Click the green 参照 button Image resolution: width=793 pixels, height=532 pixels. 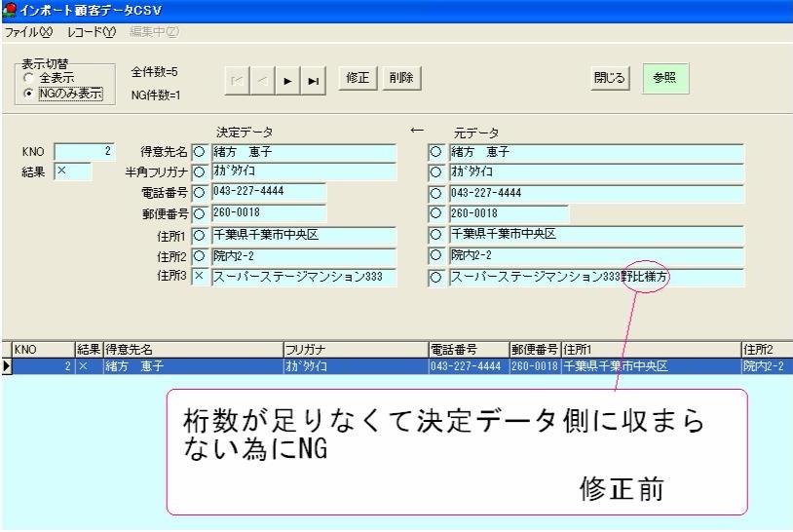[x=665, y=80]
